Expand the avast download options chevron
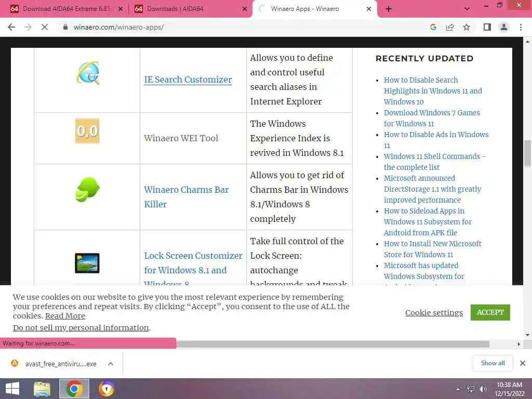 pyautogui.click(x=111, y=364)
